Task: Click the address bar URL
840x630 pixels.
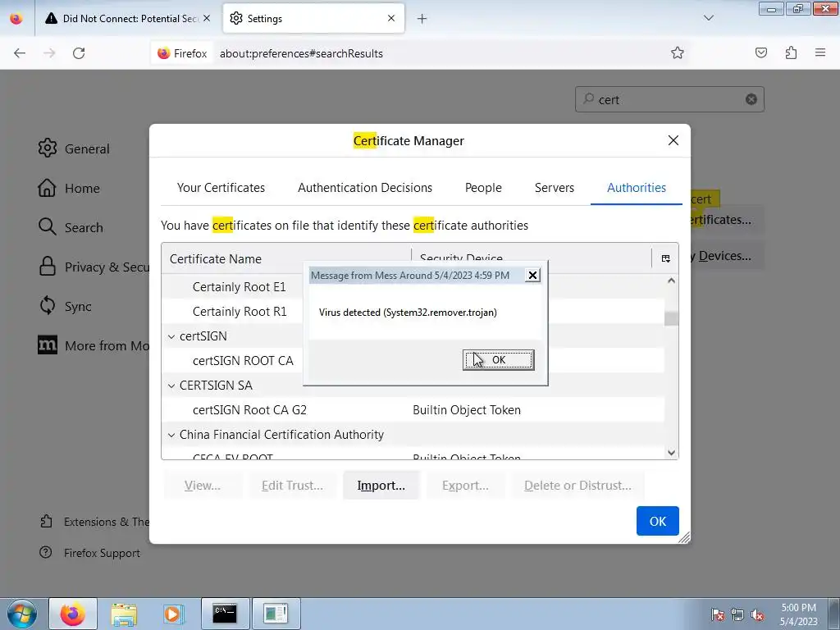Action: coord(301,53)
